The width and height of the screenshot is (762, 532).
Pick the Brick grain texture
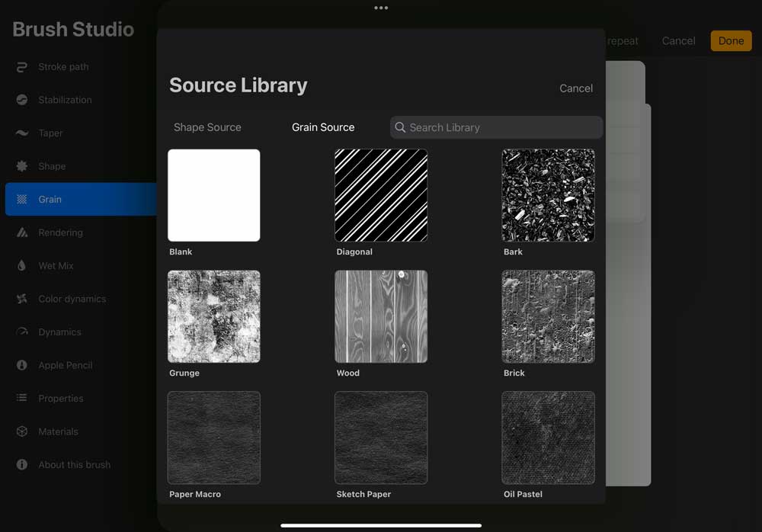[x=548, y=316]
